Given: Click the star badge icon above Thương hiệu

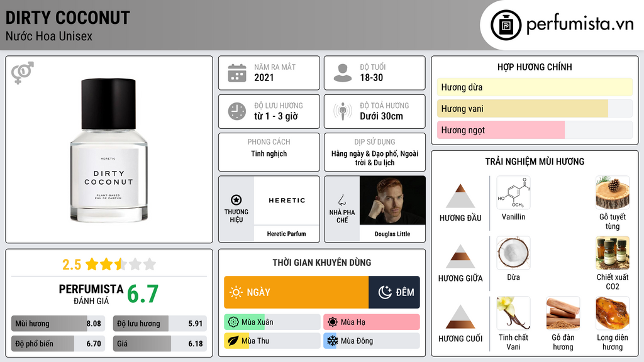Looking at the screenshot, I should click(x=236, y=200).
